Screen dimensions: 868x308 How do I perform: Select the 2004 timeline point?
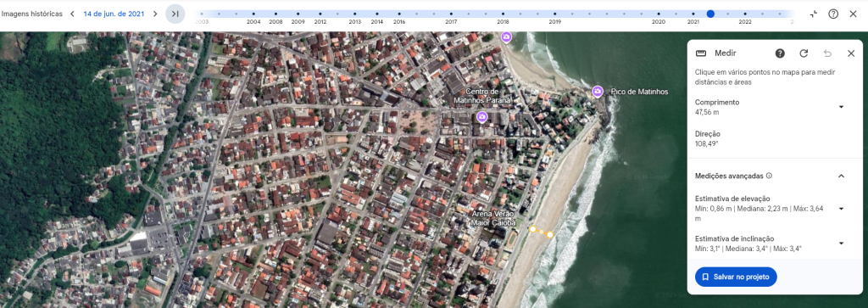coord(253,14)
